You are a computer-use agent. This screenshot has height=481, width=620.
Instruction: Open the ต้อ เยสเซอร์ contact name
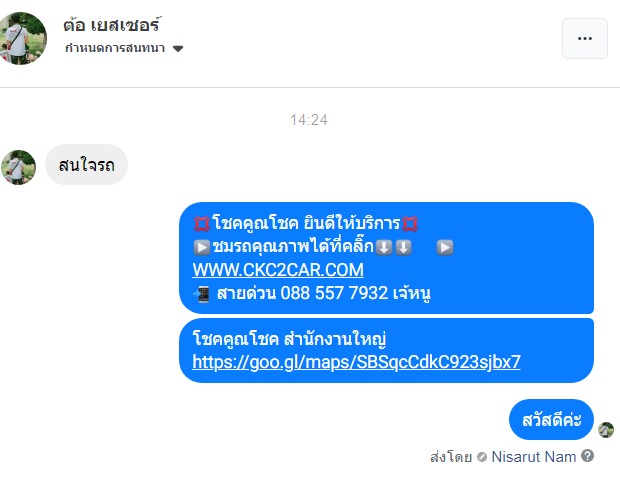tap(112, 25)
